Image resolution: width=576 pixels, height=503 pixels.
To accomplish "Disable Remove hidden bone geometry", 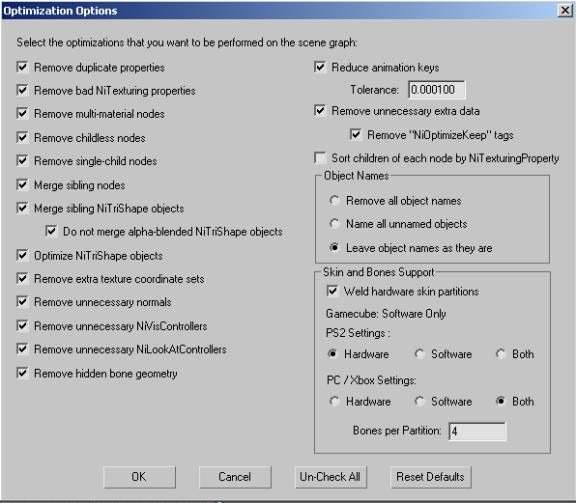I will click(22, 373).
